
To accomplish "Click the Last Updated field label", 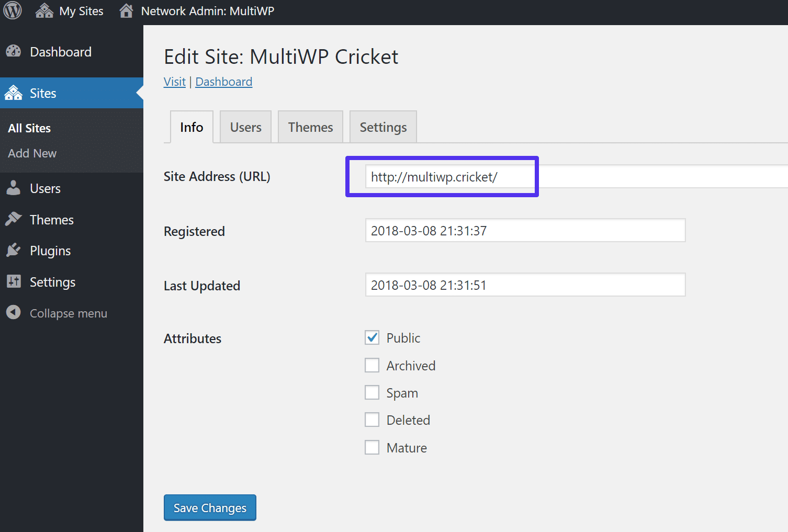I will [x=202, y=286].
